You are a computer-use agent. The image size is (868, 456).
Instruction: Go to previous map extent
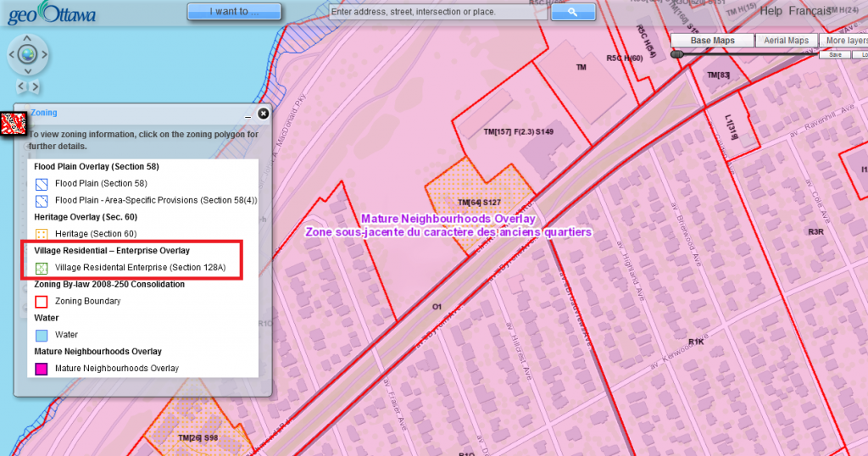pos(21,86)
